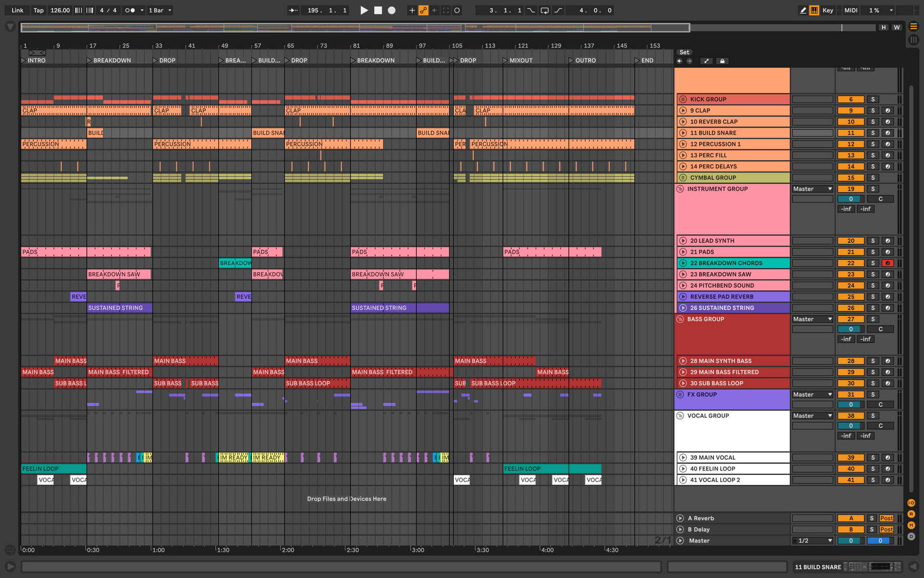The height and width of the screenshot is (578, 924).
Task: Toggle Automation Arm link icon
Action: pyautogui.click(x=423, y=10)
